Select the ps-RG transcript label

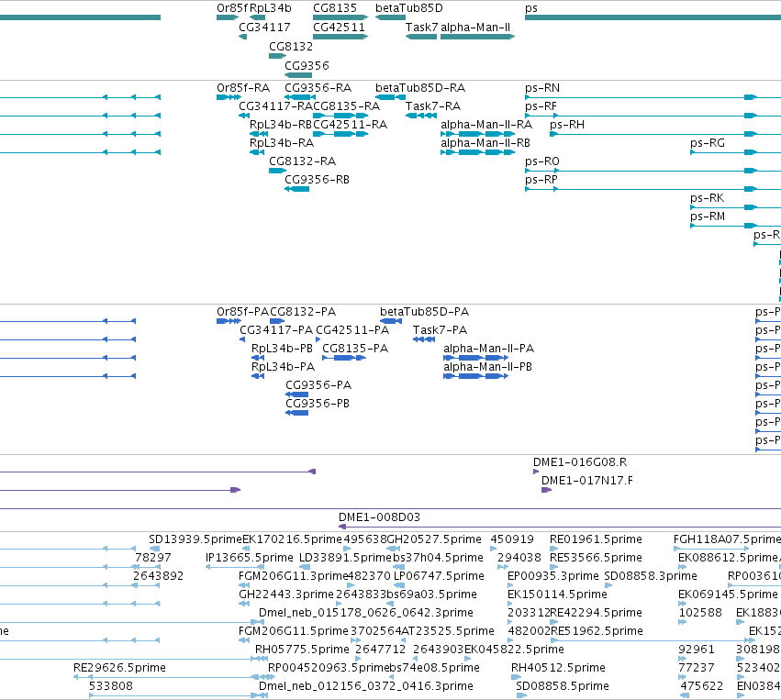708,143
